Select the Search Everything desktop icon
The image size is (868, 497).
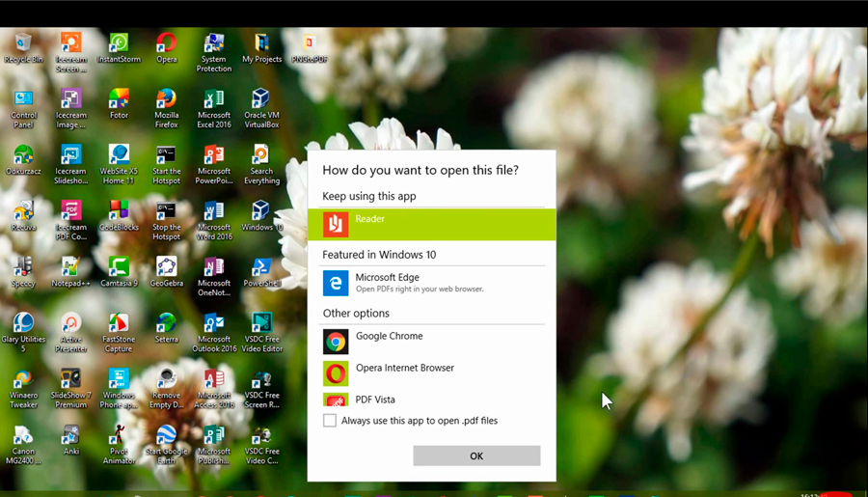[x=261, y=165]
